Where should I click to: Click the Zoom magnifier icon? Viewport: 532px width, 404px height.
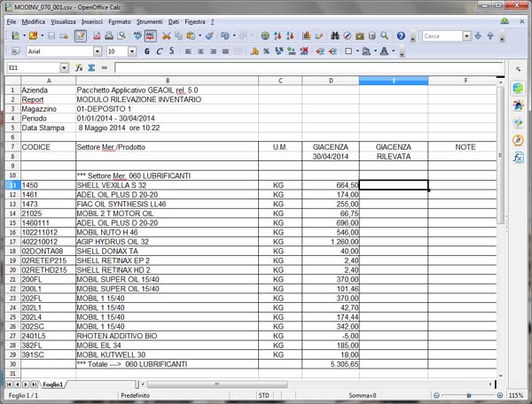pos(385,35)
